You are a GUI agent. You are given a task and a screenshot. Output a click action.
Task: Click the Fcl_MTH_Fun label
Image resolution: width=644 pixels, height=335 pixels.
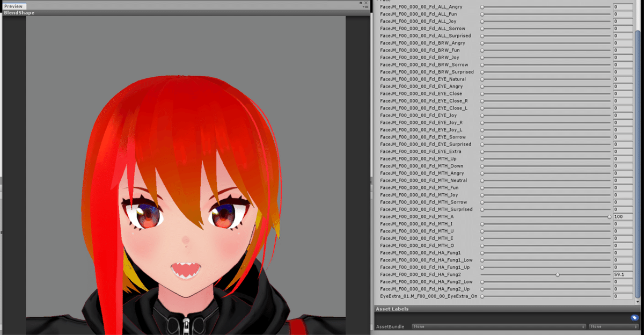420,188
